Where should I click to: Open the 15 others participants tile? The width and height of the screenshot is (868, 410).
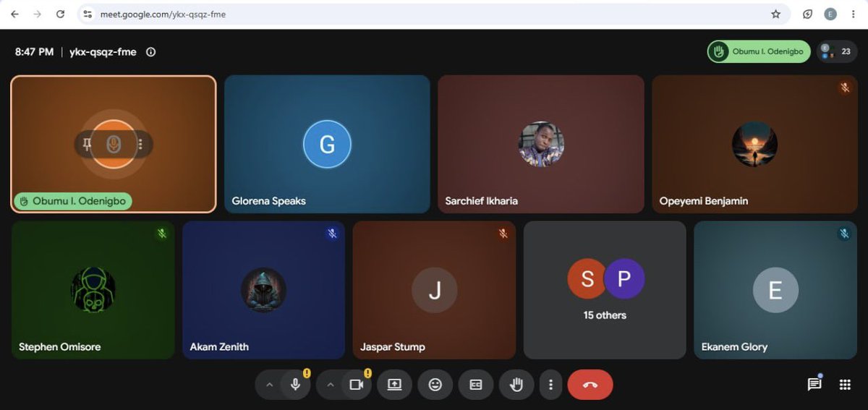tap(605, 290)
